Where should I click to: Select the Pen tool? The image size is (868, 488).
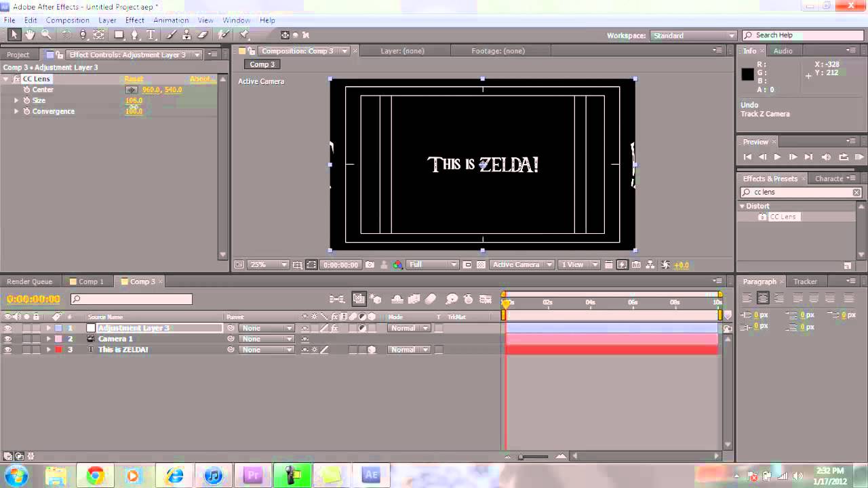point(135,35)
